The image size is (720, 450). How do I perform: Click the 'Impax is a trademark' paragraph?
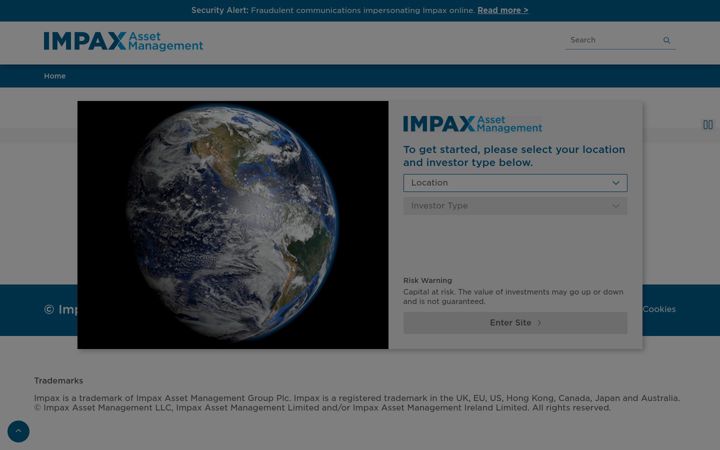pyautogui.click(x=357, y=403)
